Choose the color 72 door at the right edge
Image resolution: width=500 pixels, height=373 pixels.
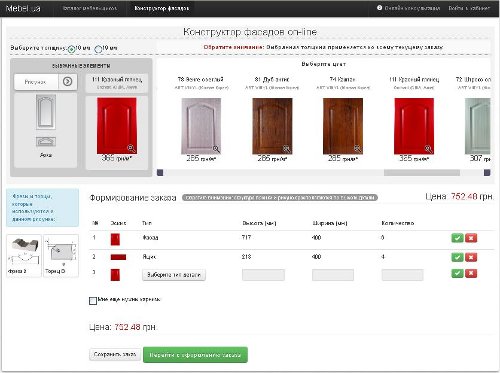coord(478,126)
